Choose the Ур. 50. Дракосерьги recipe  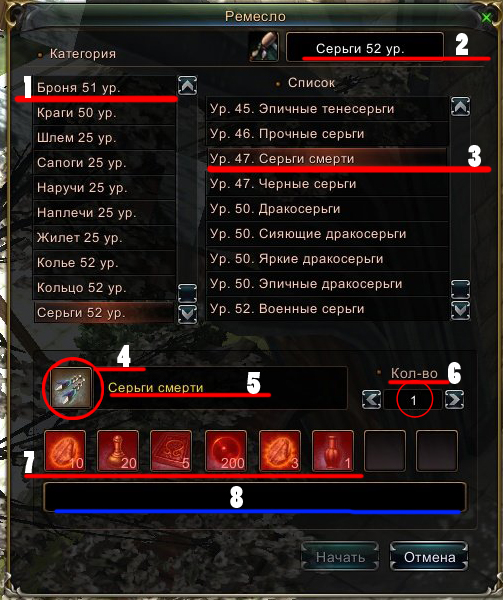[x=327, y=209]
